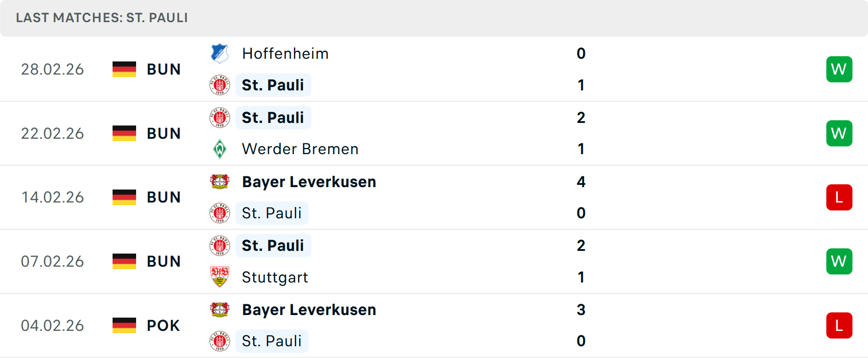Open the St. Pauli team page via highlighted name
The width and height of the screenshot is (868, 358).
coord(273,85)
